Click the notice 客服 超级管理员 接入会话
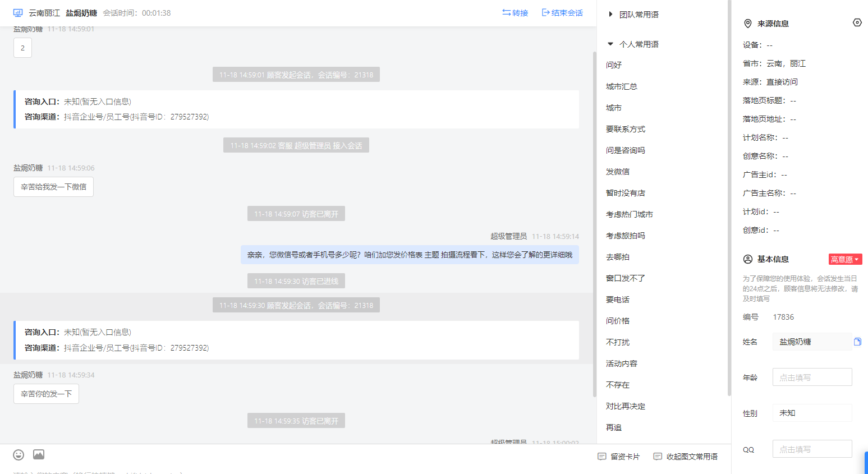The width and height of the screenshot is (868, 474). [x=296, y=145]
